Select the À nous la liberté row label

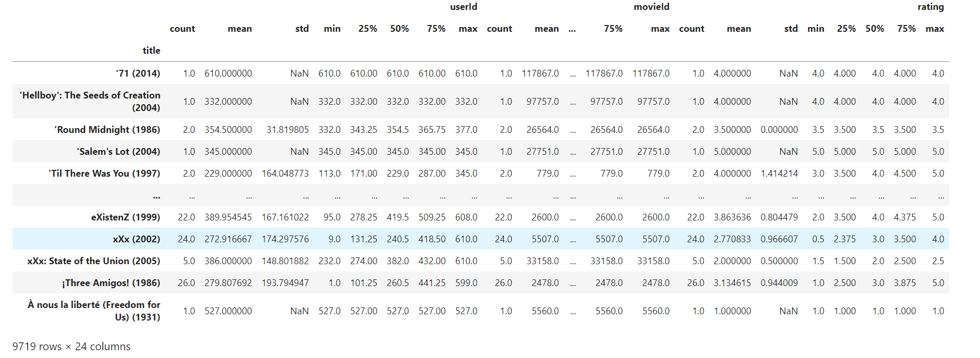(94, 311)
